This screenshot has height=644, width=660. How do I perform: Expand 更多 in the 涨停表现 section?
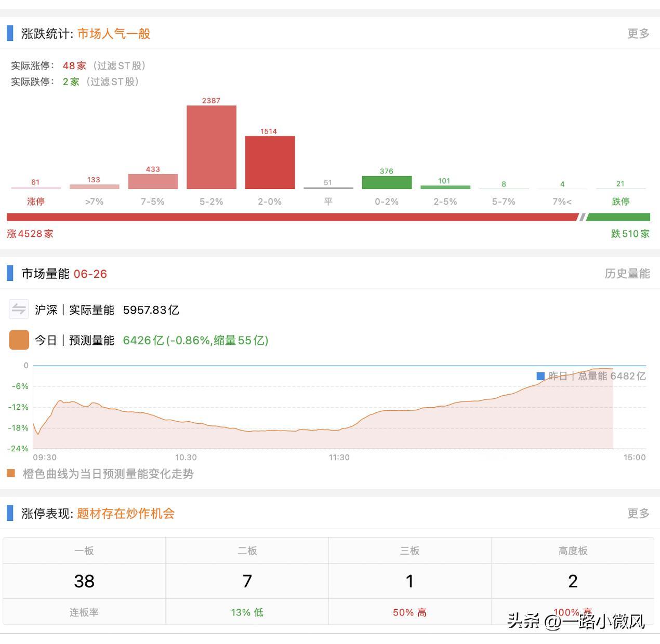point(638,513)
